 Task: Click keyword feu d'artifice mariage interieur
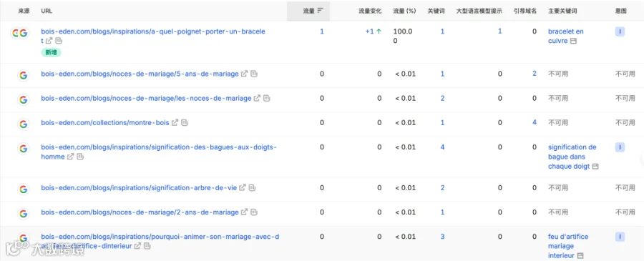pyautogui.click(x=568, y=246)
